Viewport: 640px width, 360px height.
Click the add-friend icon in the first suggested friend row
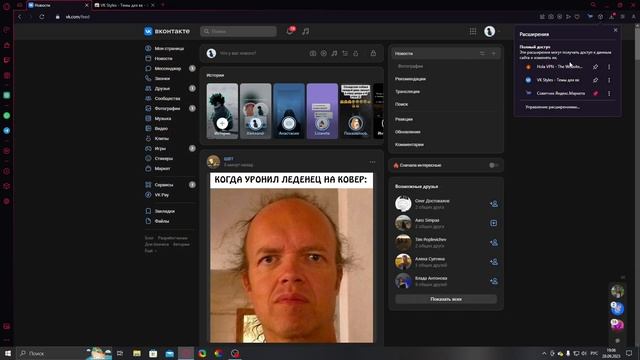tap(494, 204)
